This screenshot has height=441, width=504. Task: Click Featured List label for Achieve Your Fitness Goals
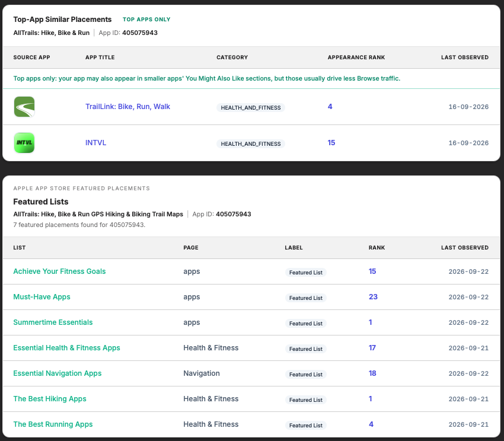[x=306, y=273]
